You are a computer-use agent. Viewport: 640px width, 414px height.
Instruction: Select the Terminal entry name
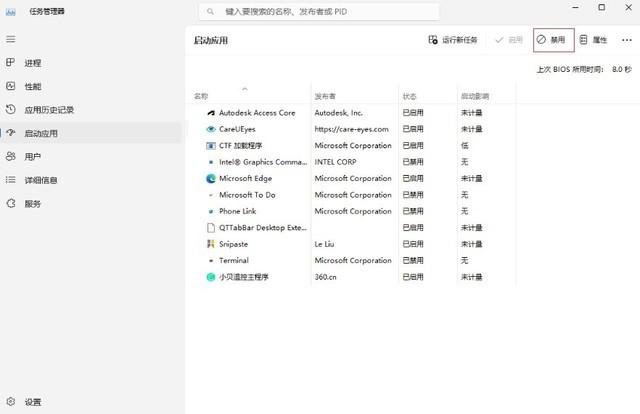(234, 260)
